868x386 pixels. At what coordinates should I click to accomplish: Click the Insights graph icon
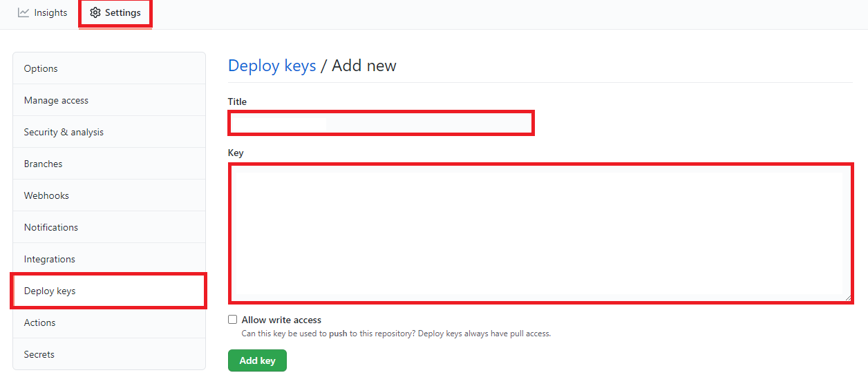click(x=23, y=12)
